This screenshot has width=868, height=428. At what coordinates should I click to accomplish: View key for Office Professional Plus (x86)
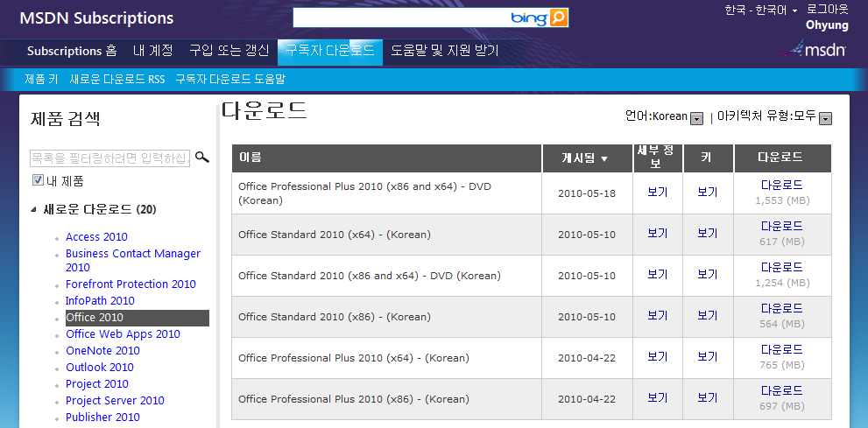(708, 397)
